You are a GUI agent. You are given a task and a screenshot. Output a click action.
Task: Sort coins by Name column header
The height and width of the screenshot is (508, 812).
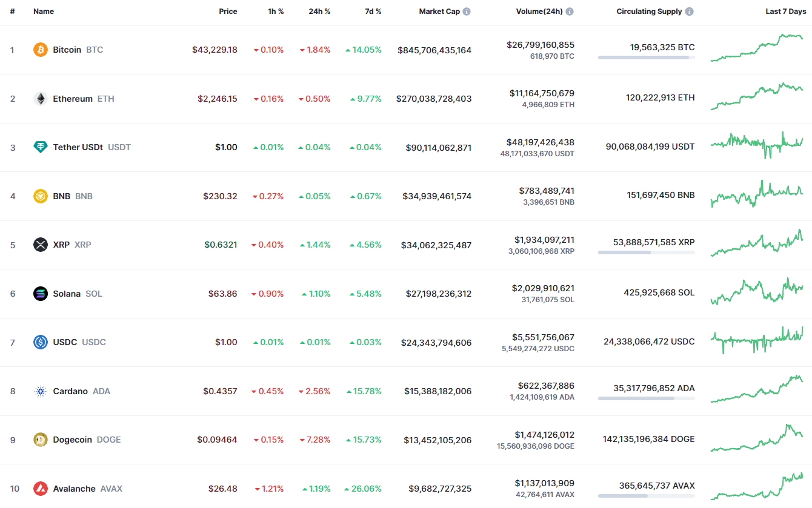[x=44, y=12]
